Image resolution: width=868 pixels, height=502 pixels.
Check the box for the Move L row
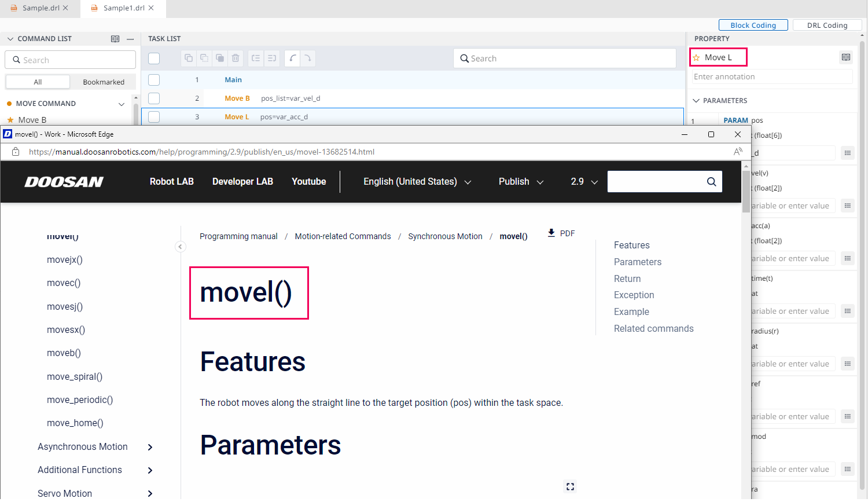point(154,117)
